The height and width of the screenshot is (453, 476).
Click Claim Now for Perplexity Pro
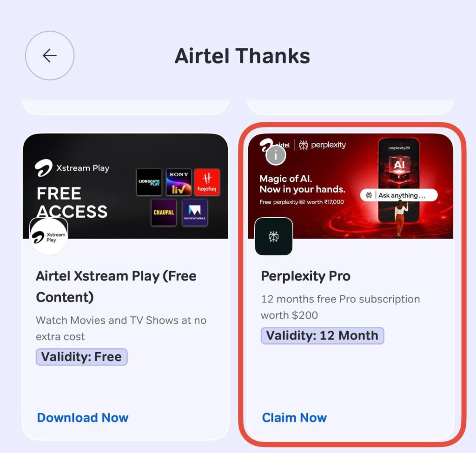294,418
